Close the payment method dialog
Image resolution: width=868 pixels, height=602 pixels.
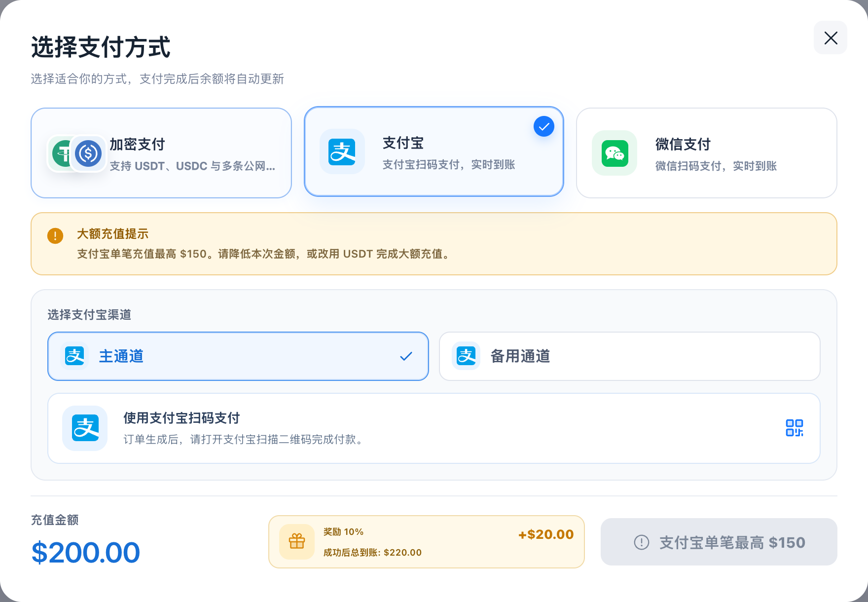coord(831,38)
